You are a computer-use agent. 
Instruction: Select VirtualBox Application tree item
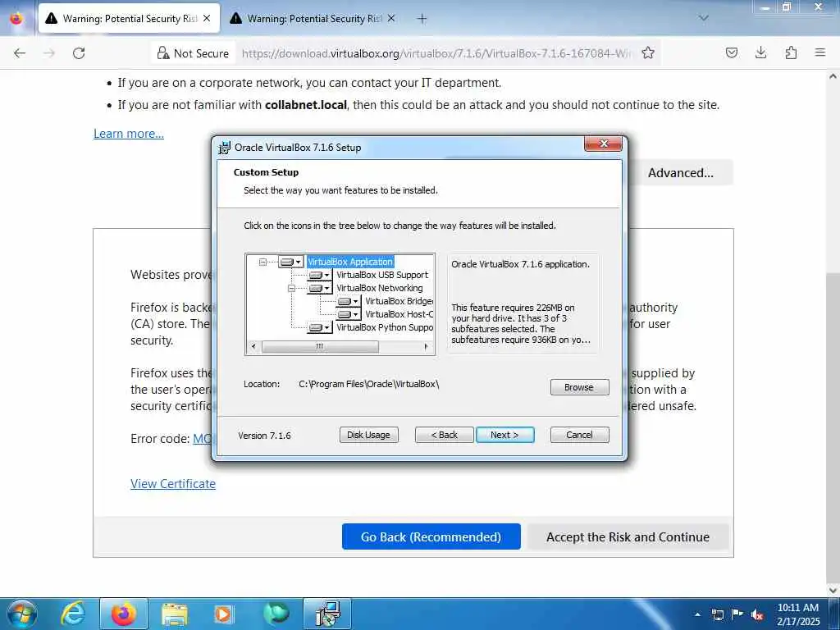[x=350, y=262]
